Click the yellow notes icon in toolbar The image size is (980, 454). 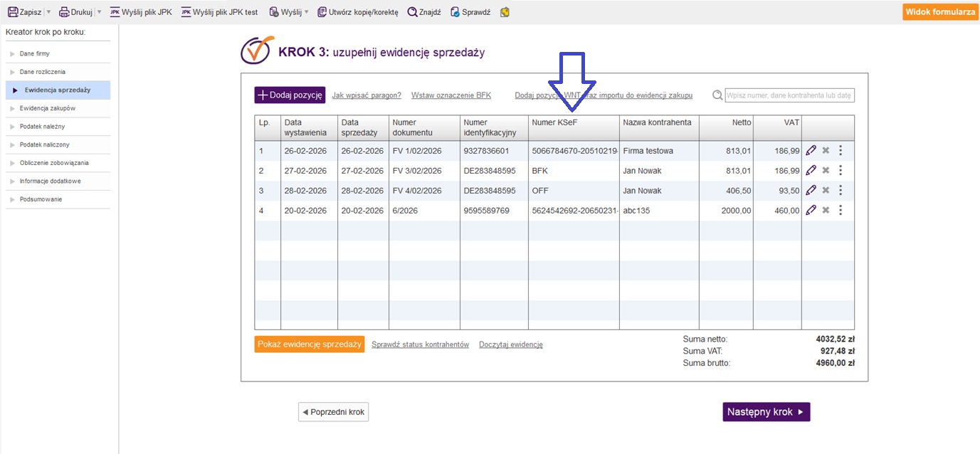click(505, 12)
